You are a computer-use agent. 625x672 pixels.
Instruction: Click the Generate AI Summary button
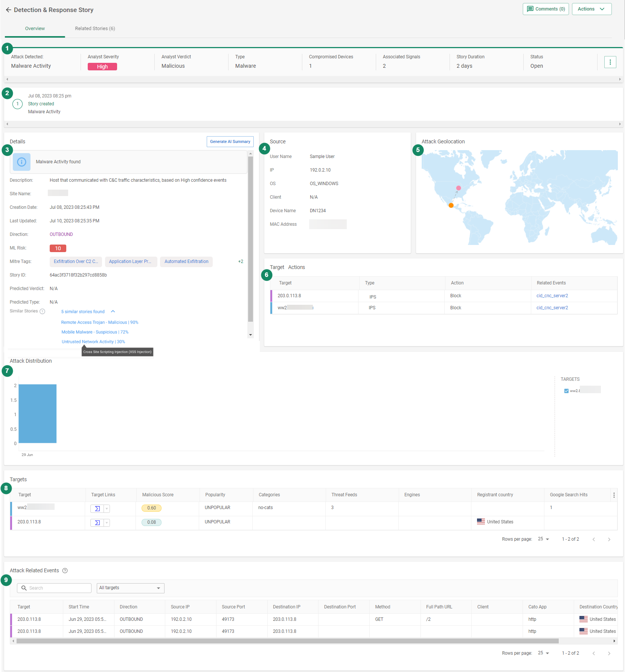pos(230,142)
